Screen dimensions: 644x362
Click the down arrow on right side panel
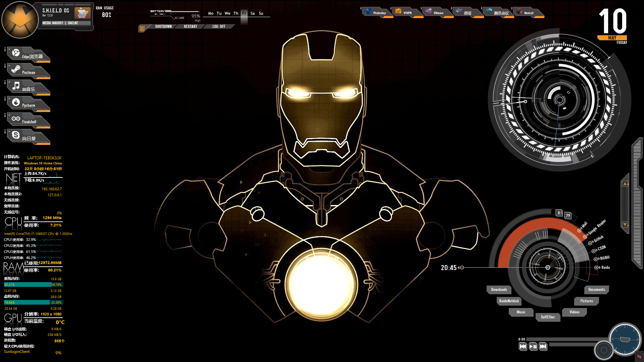(625, 224)
